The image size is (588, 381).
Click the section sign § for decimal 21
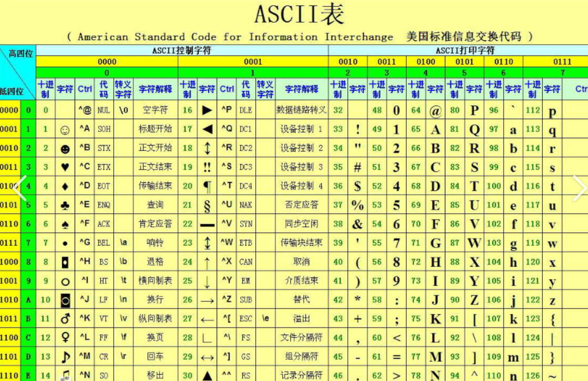207,205
